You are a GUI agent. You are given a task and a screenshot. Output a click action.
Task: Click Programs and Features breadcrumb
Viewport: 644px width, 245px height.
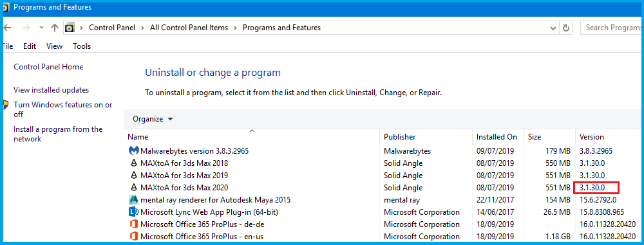[x=282, y=28]
